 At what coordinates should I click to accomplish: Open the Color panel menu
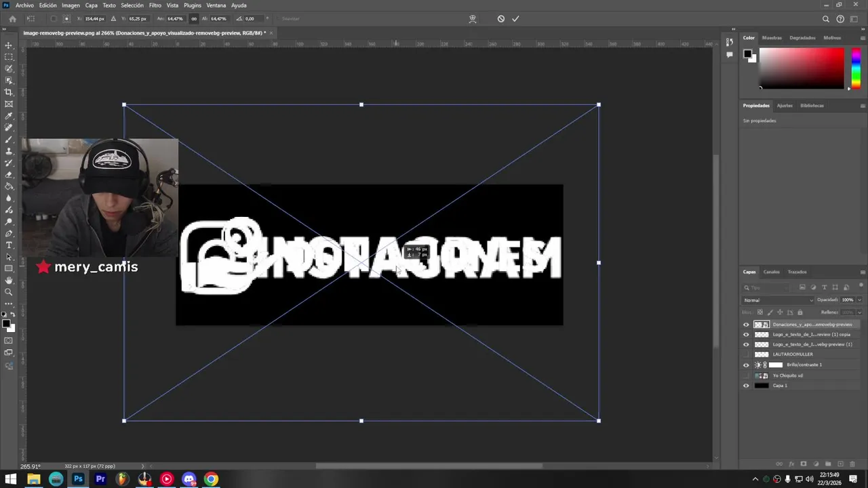[x=863, y=38]
